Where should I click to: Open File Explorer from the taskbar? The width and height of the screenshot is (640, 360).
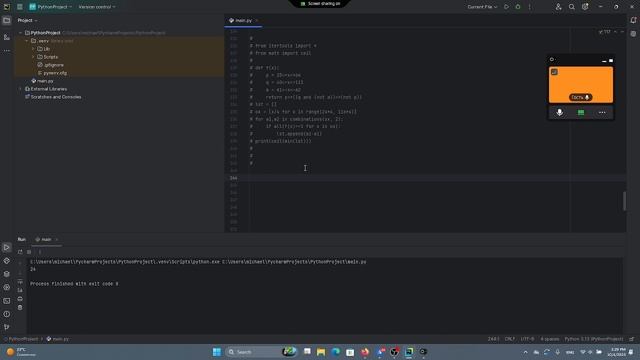(321, 351)
